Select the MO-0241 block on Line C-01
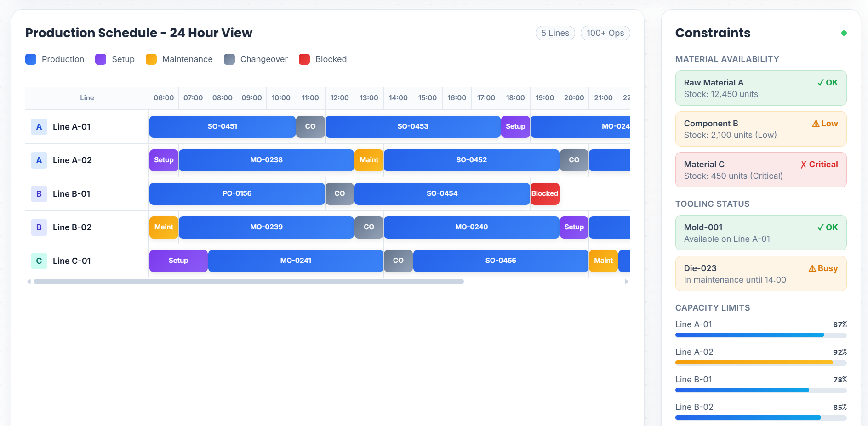 tap(296, 261)
